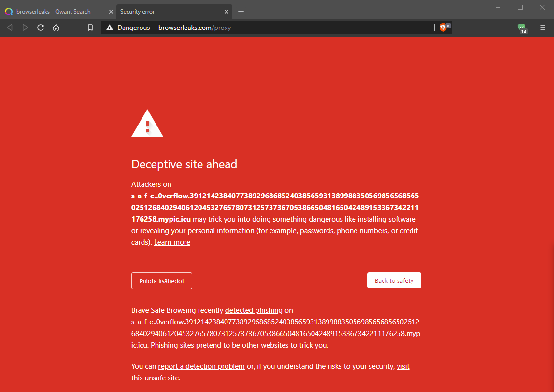Click the Qwant favicon on first tab
The height and width of the screenshot is (392, 554).
coord(9,12)
